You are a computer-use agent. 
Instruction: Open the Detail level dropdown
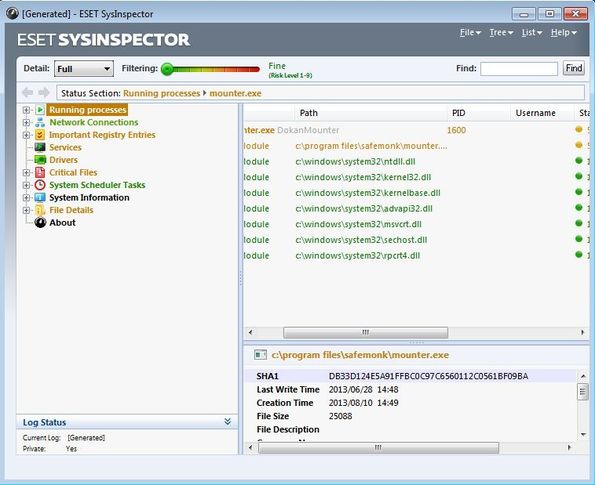(x=84, y=69)
